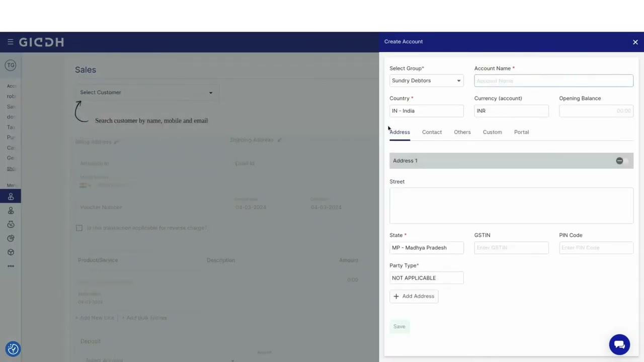
Task: Click the Save button
Action: coord(399,327)
